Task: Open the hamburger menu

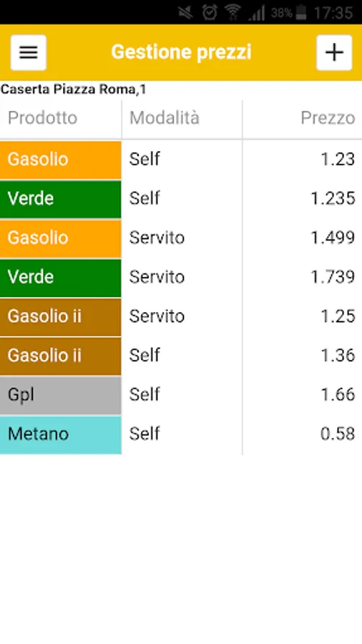Action: 29,52
